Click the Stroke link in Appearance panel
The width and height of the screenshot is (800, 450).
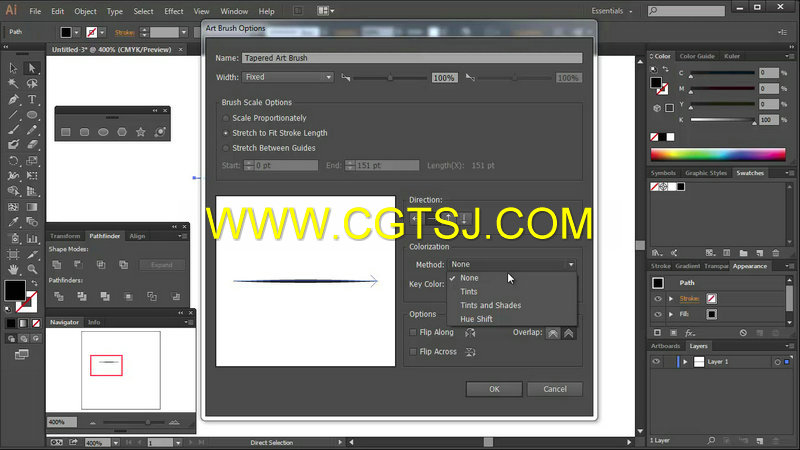pyautogui.click(x=689, y=299)
